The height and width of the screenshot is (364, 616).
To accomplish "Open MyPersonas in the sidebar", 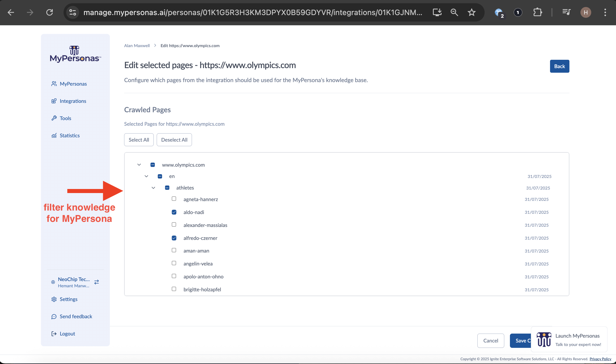I will click(x=69, y=84).
